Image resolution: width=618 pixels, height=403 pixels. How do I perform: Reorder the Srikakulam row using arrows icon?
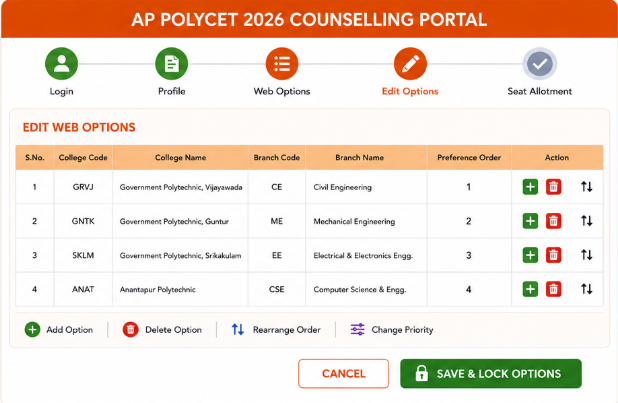pos(586,255)
